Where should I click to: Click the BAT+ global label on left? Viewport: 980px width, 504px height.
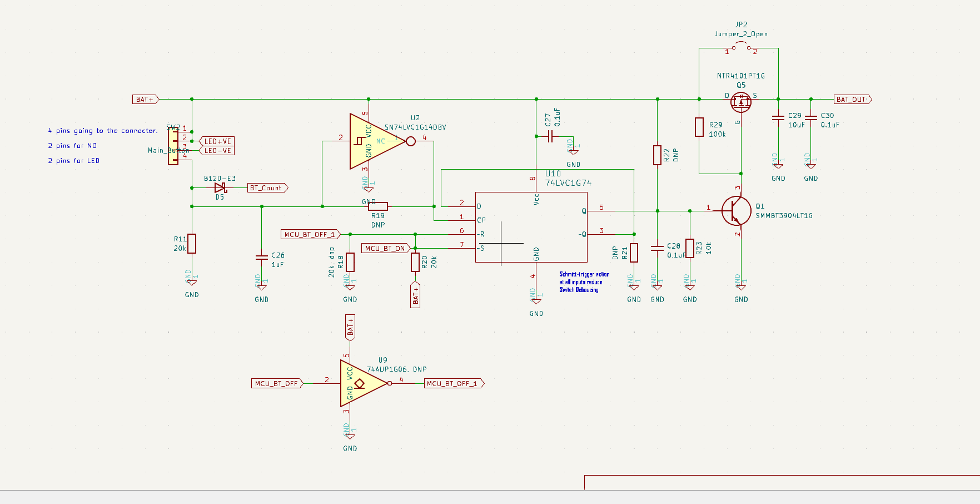(x=146, y=100)
